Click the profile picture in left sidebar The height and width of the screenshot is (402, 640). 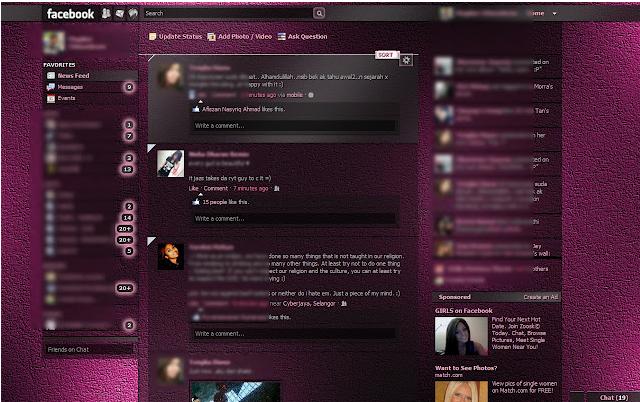click(x=54, y=42)
